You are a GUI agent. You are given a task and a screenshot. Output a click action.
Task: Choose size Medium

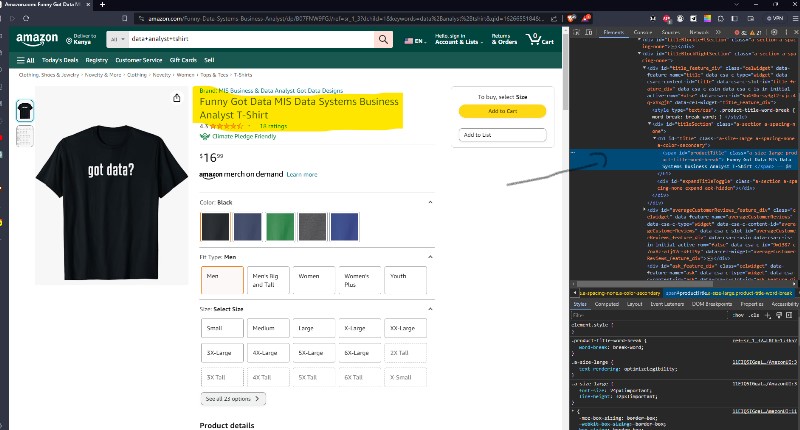point(268,328)
